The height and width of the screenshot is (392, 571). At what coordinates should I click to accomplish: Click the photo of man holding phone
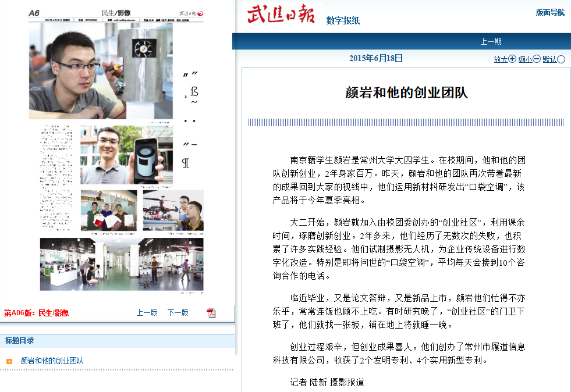tap(126, 155)
